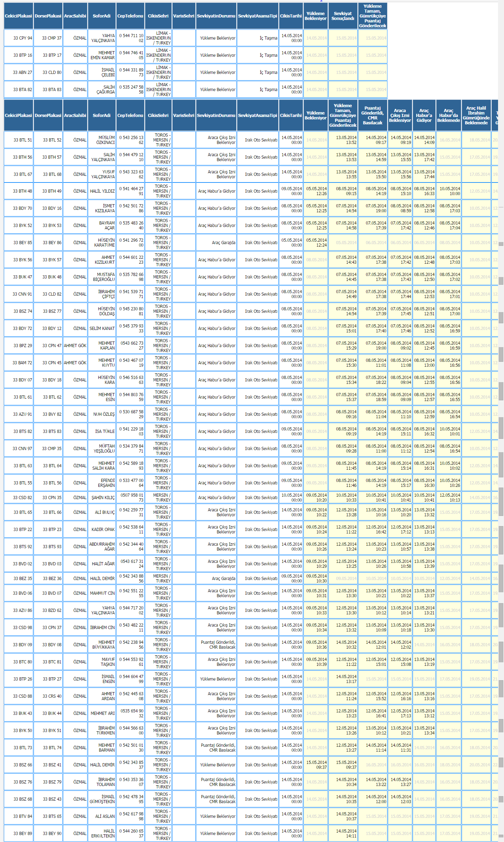Click driver cell "MEHMET ARI"
Viewport: 504px width, 842px height.
pos(101,713)
